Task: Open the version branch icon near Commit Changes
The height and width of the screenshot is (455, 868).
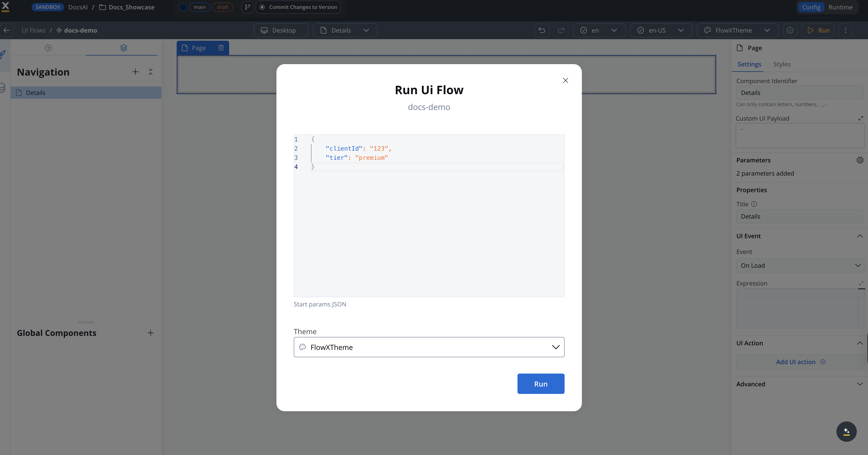Action: pos(247,7)
